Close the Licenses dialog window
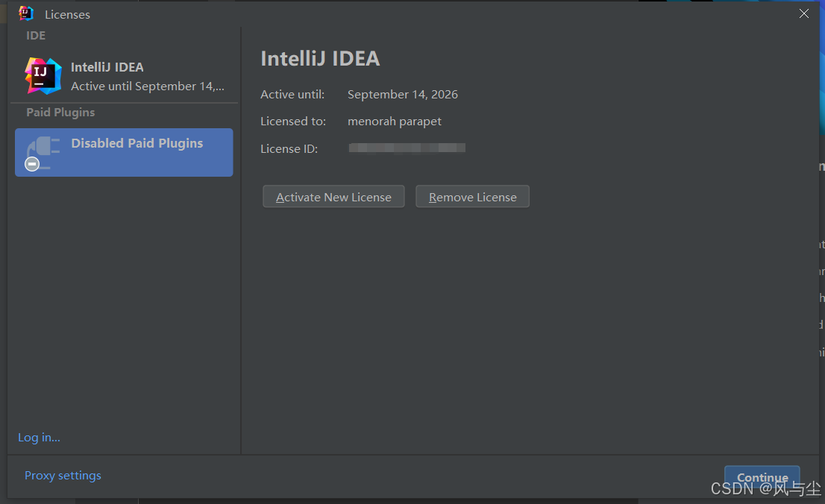The width and height of the screenshot is (825, 504). [804, 13]
